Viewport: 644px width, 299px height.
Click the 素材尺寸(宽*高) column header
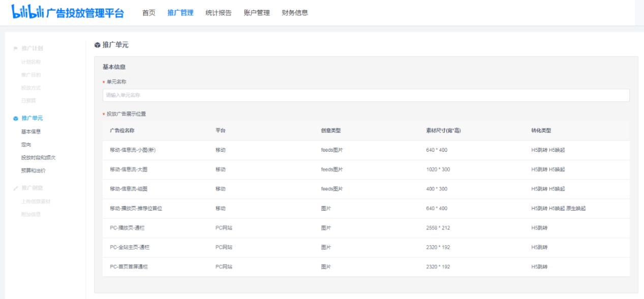443,130
